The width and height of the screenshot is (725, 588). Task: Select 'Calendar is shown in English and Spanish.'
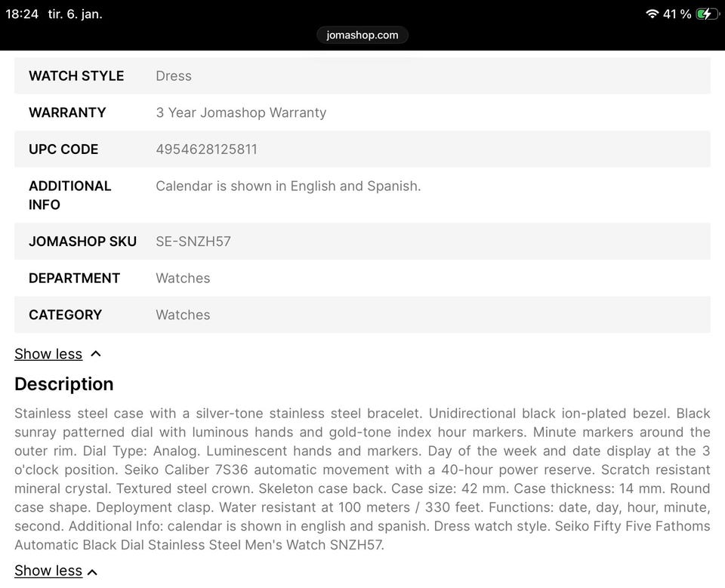[x=288, y=186]
